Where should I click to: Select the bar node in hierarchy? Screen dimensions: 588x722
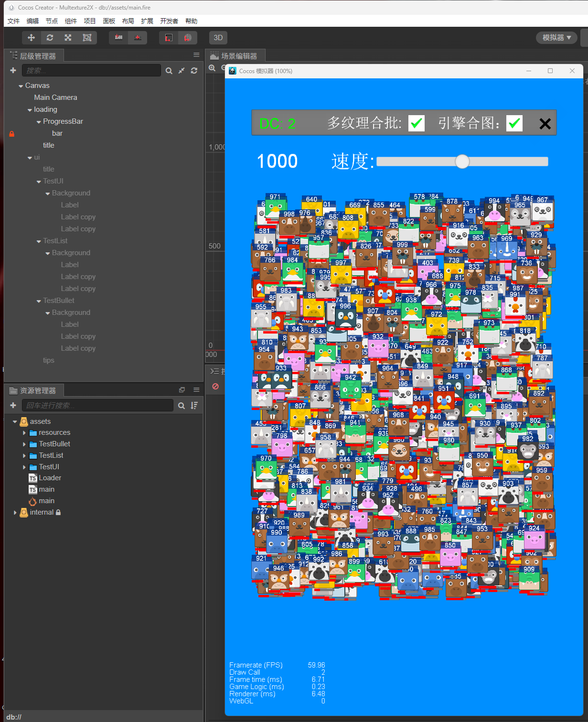pos(57,133)
